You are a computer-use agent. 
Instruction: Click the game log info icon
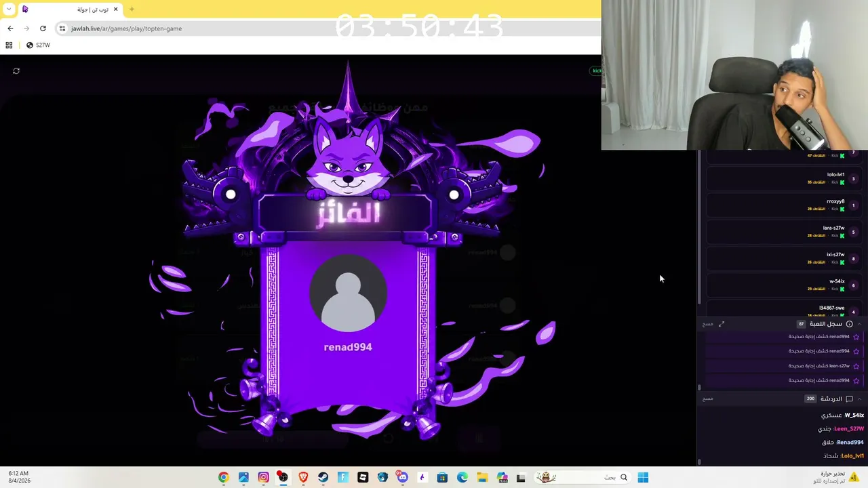pyautogui.click(x=849, y=324)
